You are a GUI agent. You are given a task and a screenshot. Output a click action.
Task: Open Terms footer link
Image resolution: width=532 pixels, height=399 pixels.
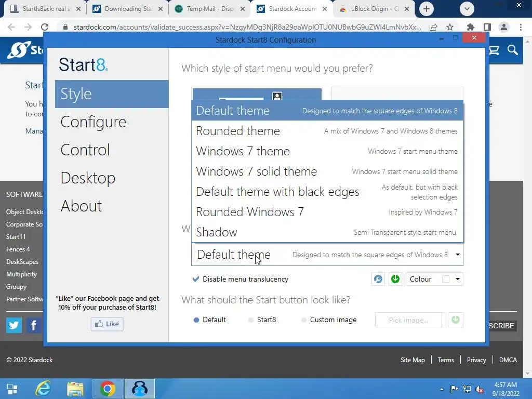(446, 360)
